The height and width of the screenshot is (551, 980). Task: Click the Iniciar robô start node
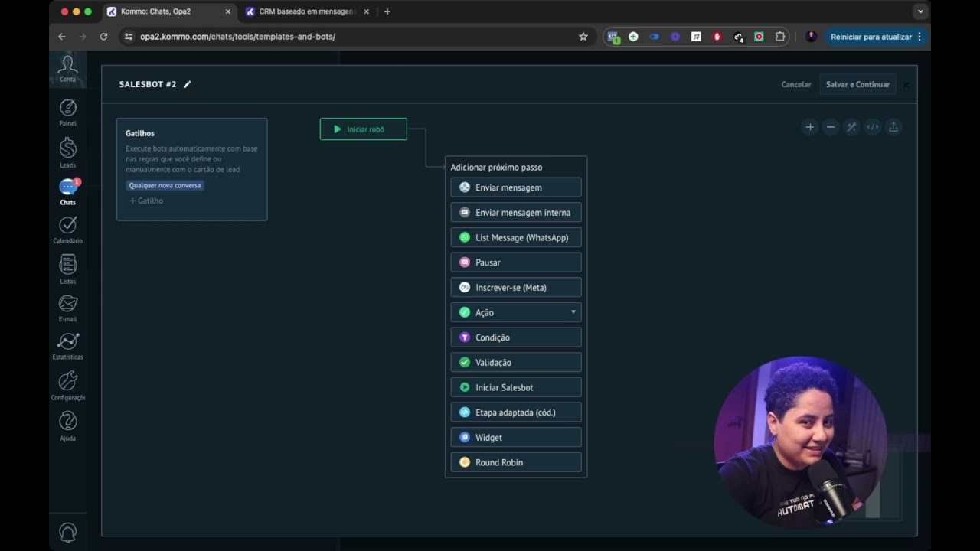pos(363,129)
